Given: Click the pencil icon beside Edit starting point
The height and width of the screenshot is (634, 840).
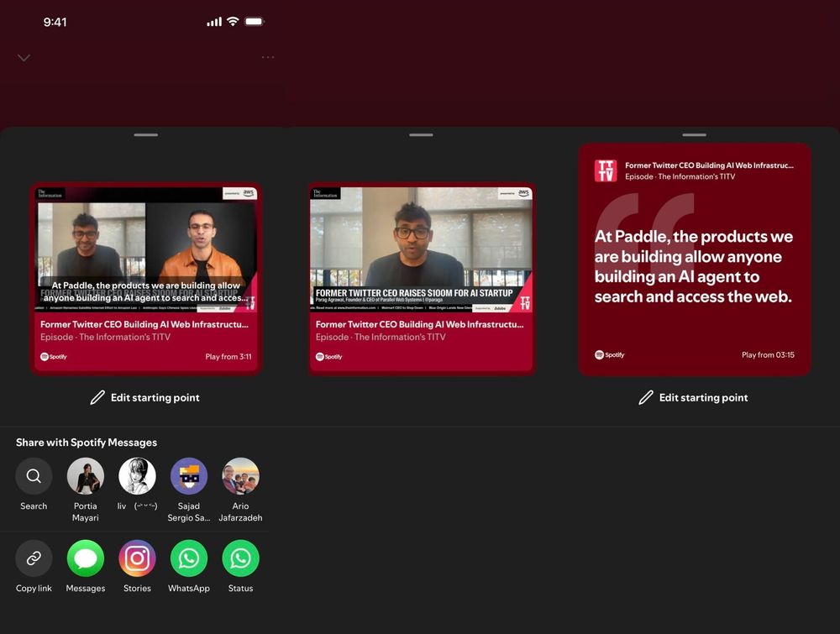Looking at the screenshot, I should [97, 397].
